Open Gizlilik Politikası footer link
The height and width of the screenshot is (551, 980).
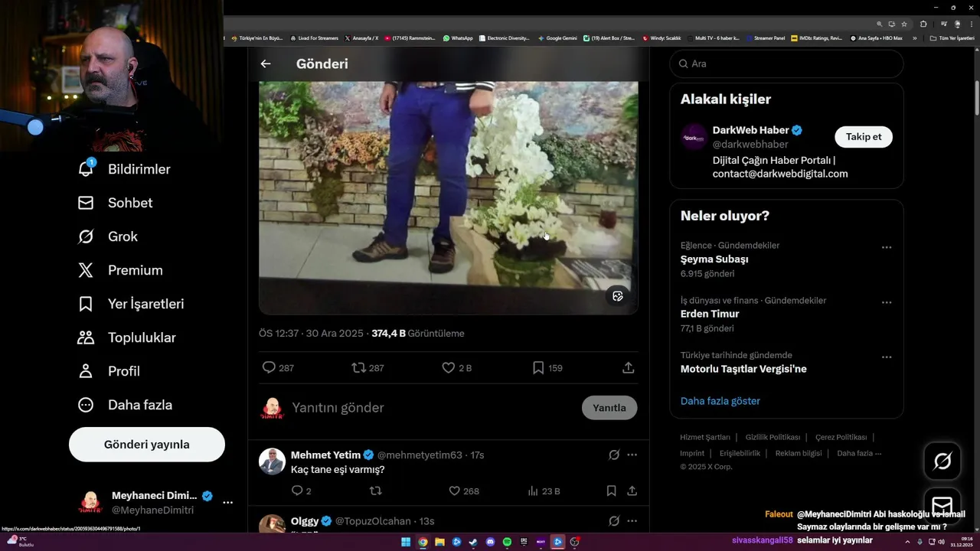point(773,438)
